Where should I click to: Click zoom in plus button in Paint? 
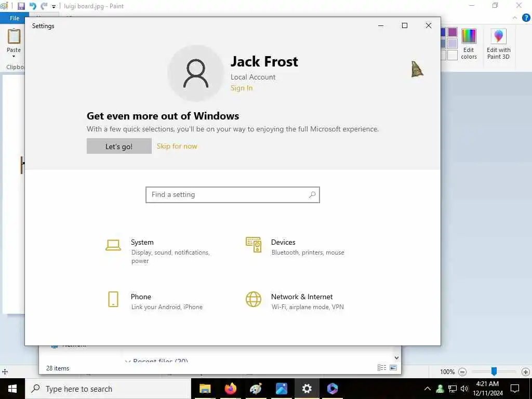526,372
